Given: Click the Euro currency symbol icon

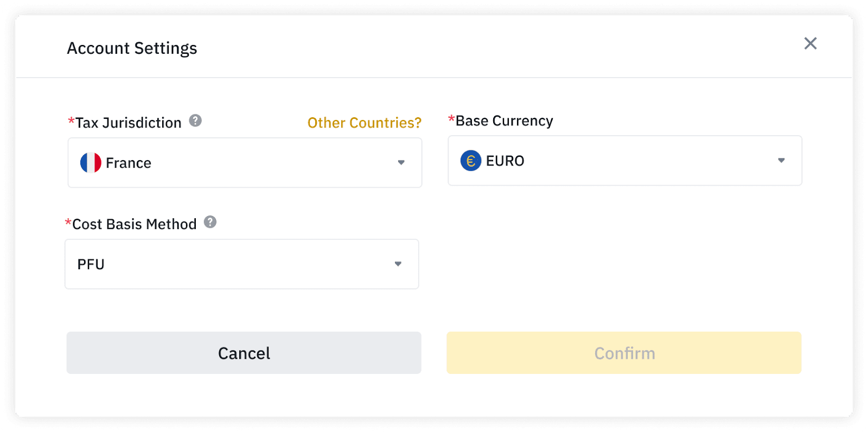Looking at the screenshot, I should coord(471,161).
